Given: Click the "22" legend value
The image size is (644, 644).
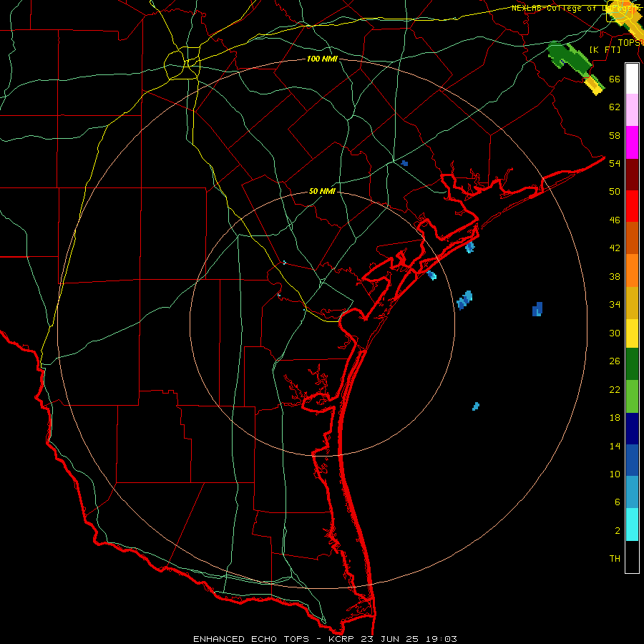Looking at the screenshot, I should pos(615,390).
